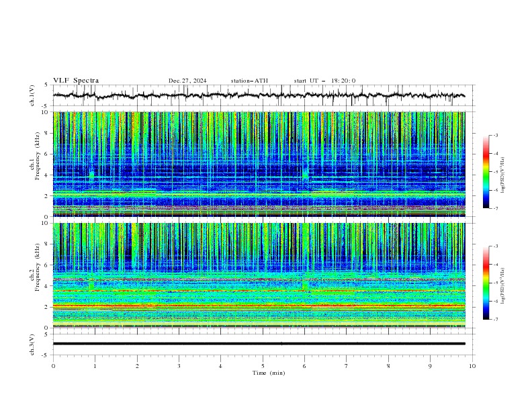Click the ch.2 colorbar 'log(PSD)(V²/Hz)' label
The width and height of the screenshot is (532, 411).
[503, 286]
